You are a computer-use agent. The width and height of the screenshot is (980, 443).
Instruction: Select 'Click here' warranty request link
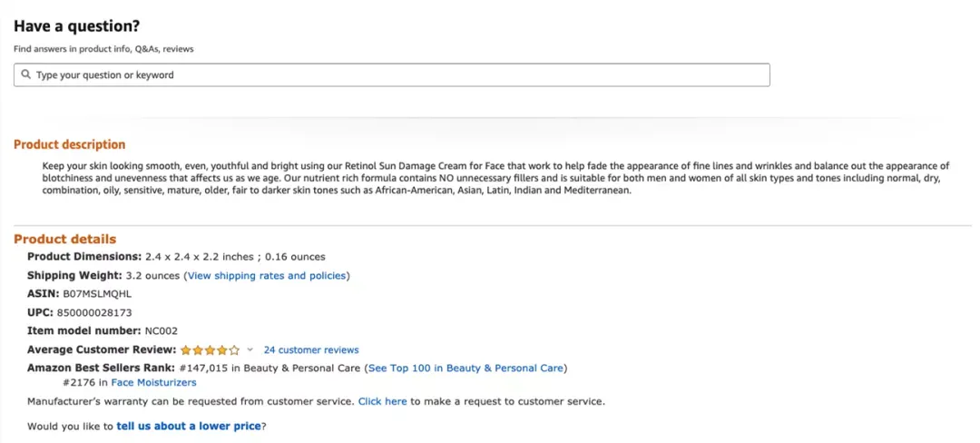point(383,401)
